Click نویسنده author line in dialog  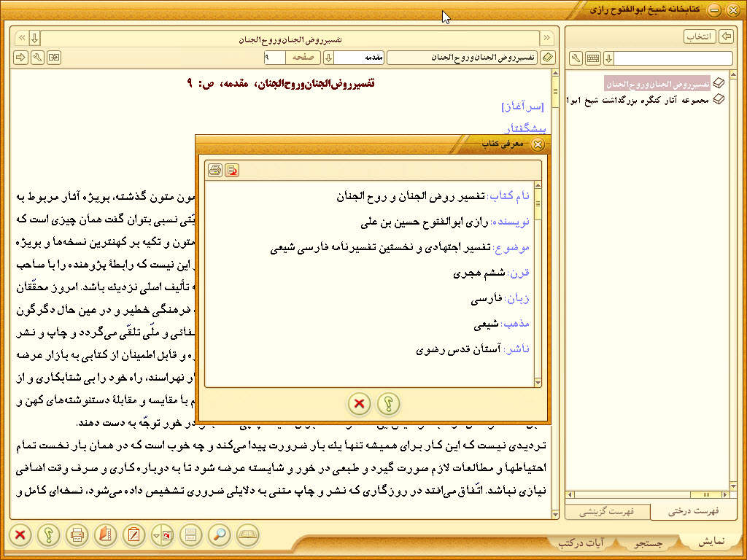[446, 222]
